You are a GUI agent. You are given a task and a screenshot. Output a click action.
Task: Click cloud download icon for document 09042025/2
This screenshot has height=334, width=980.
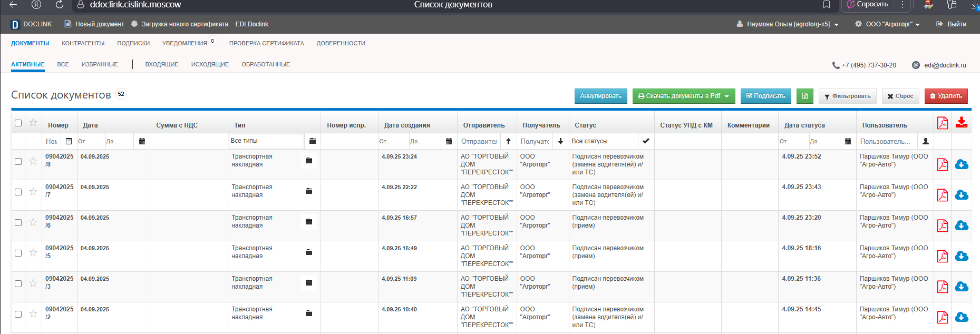tap(962, 317)
